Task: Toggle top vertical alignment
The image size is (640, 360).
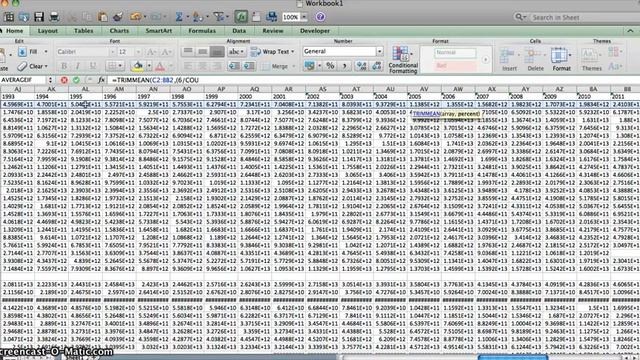Action: pos(188,51)
